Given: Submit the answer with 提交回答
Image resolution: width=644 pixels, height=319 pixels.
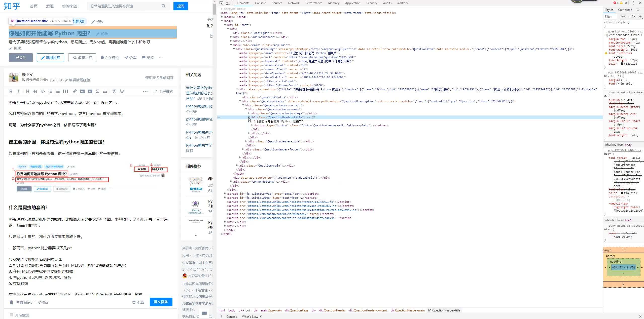Looking at the screenshot, I should pos(161,302).
